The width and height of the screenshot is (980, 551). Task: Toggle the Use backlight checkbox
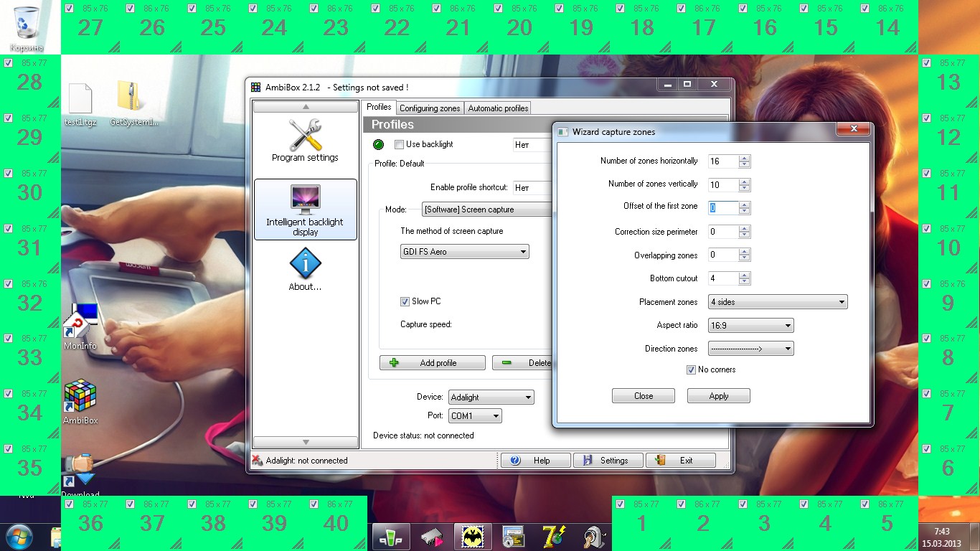pyautogui.click(x=399, y=144)
